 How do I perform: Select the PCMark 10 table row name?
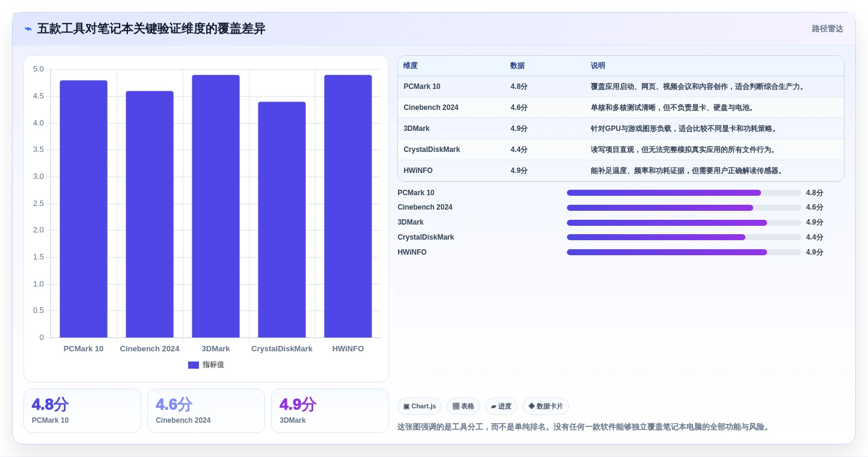[x=422, y=86]
